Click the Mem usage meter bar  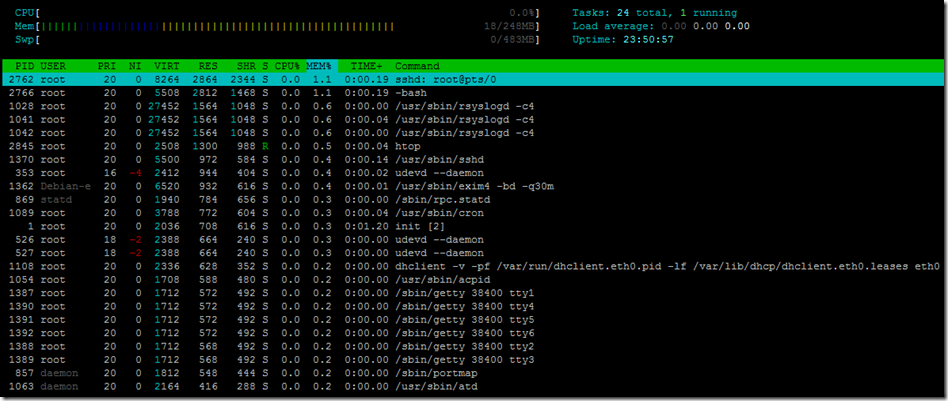pos(278,27)
